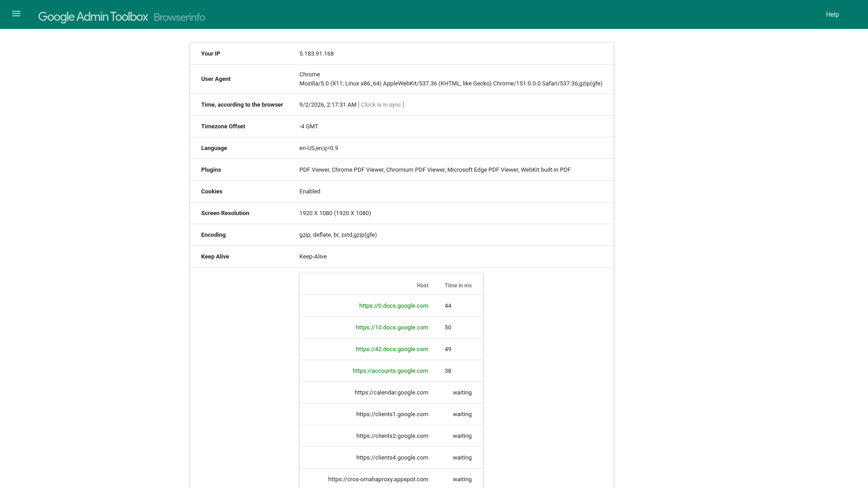Click the -4 GMT timezone value
The height and width of the screenshot is (488, 868).
tap(309, 127)
